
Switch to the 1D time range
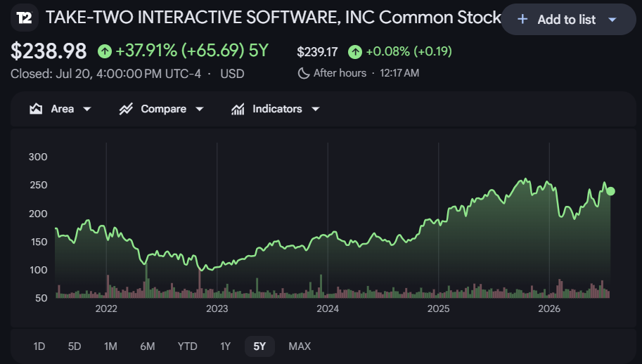coord(39,346)
